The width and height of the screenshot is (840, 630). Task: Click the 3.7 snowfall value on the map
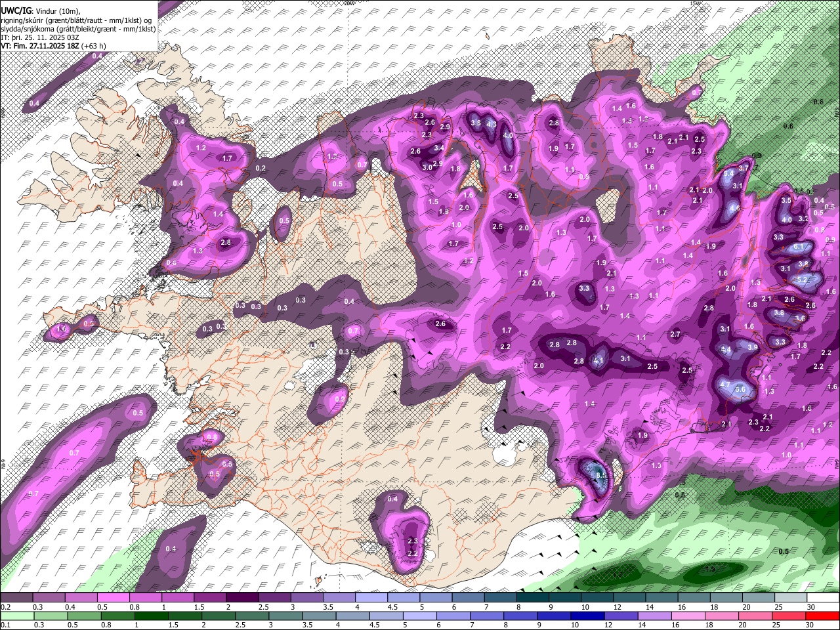point(744,168)
